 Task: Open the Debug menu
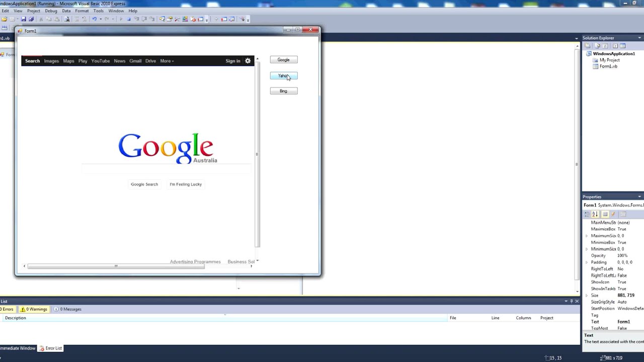coord(51,11)
